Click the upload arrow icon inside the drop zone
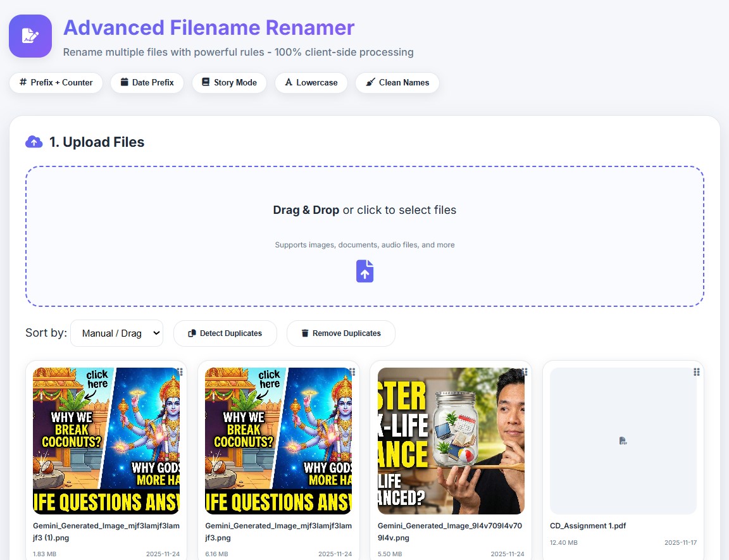This screenshot has height=560, width=729. click(364, 271)
